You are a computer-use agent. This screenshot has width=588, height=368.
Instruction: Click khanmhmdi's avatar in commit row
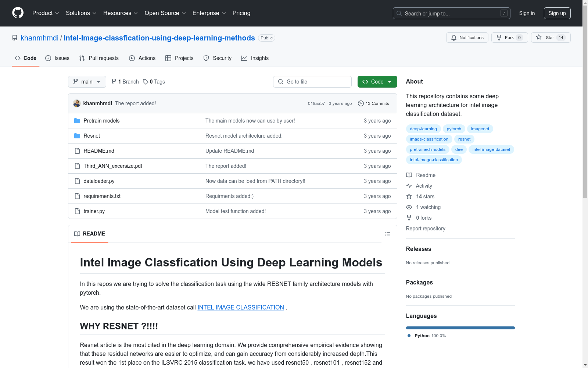pyautogui.click(x=77, y=103)
